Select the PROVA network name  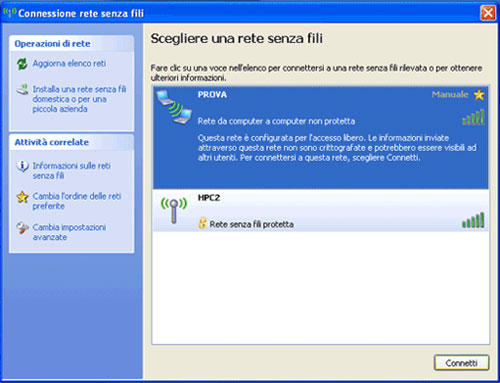click(x=212, y=95)
